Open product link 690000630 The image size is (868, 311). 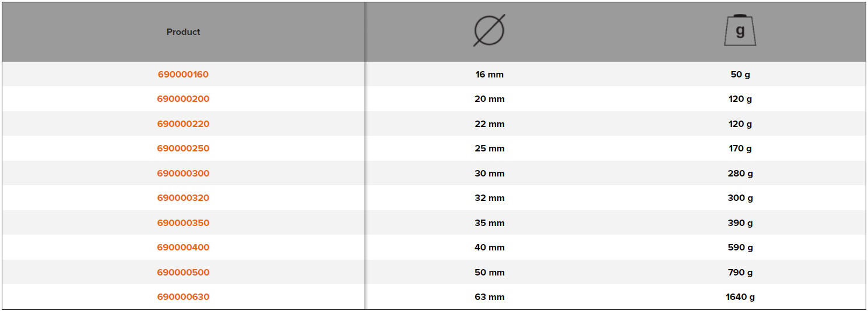coord(183,297)
